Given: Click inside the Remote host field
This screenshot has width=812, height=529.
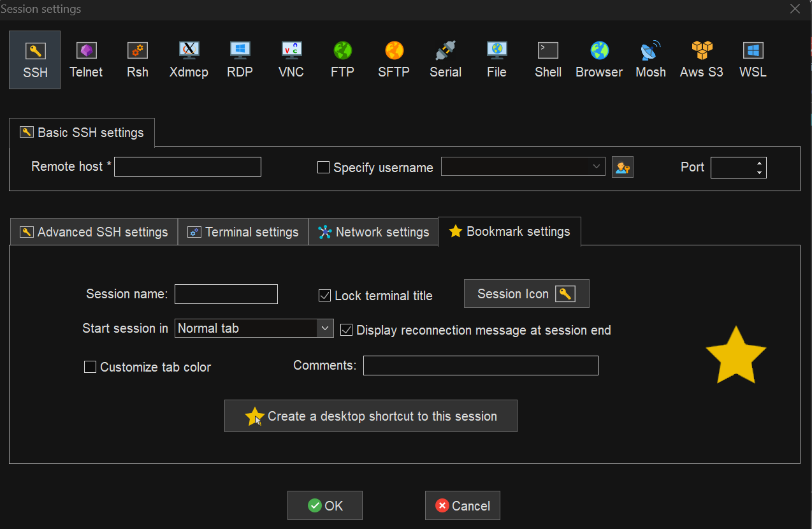Looking at the screenshot, I should (x=187, y=166).
